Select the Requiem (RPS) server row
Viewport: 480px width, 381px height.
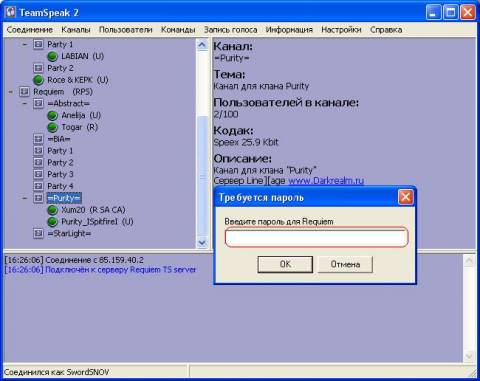pos(63,92)
